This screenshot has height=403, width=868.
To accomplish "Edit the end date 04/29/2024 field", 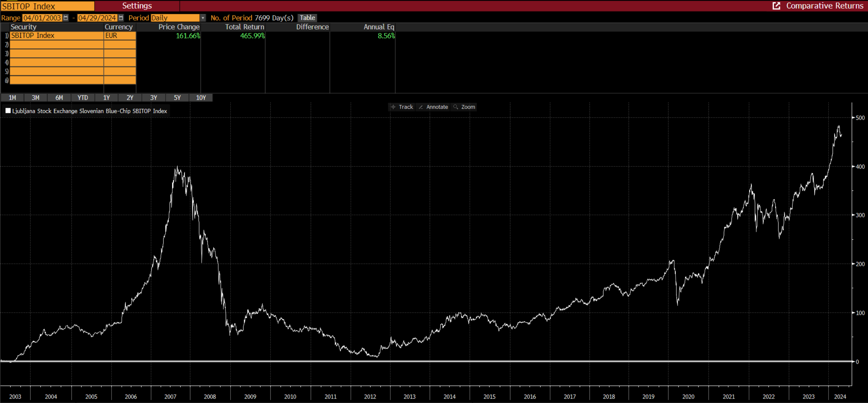I will tap(97, 18).
